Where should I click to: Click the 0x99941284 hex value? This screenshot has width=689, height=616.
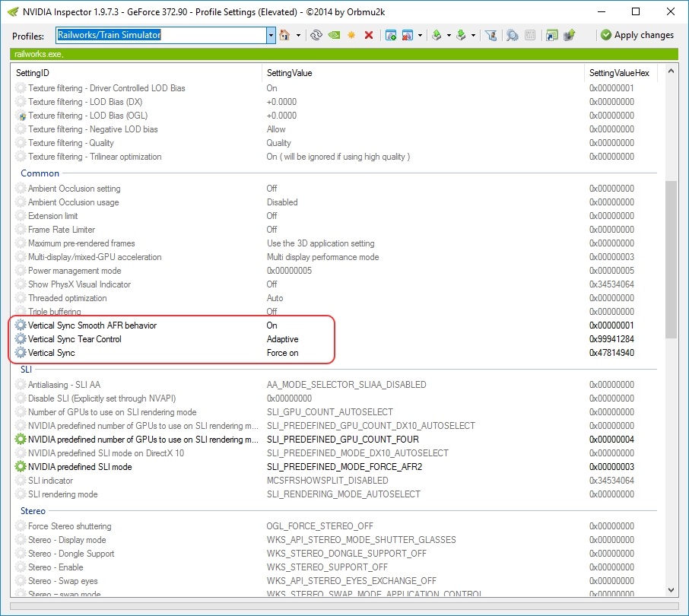tap(611, 338)
